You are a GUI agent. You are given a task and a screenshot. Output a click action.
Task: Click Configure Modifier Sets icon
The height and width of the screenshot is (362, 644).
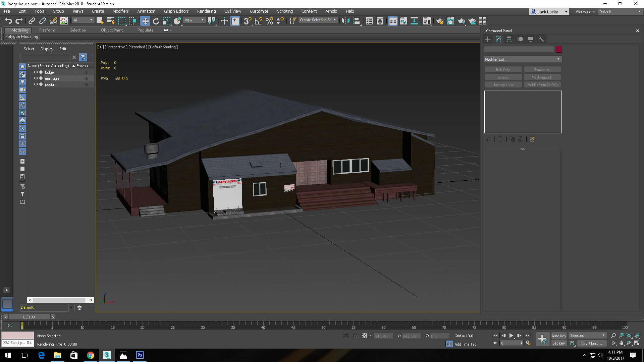532,139
